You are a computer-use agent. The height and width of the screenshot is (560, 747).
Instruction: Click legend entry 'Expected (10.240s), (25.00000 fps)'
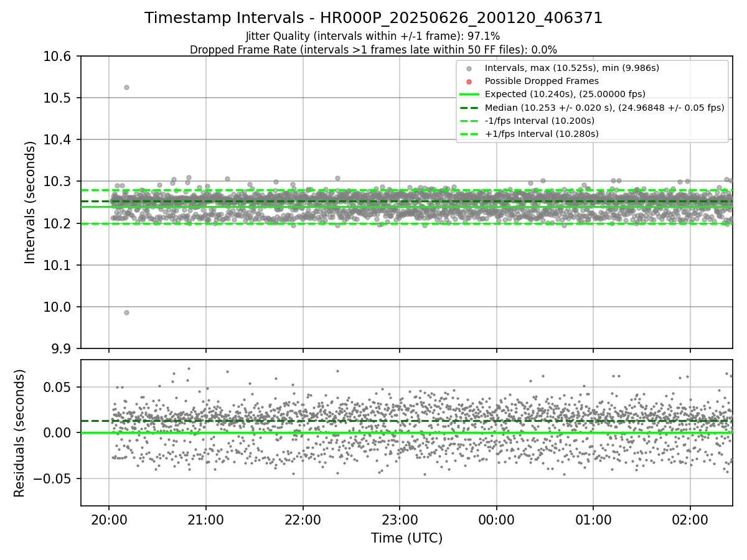tap(565, 94)
